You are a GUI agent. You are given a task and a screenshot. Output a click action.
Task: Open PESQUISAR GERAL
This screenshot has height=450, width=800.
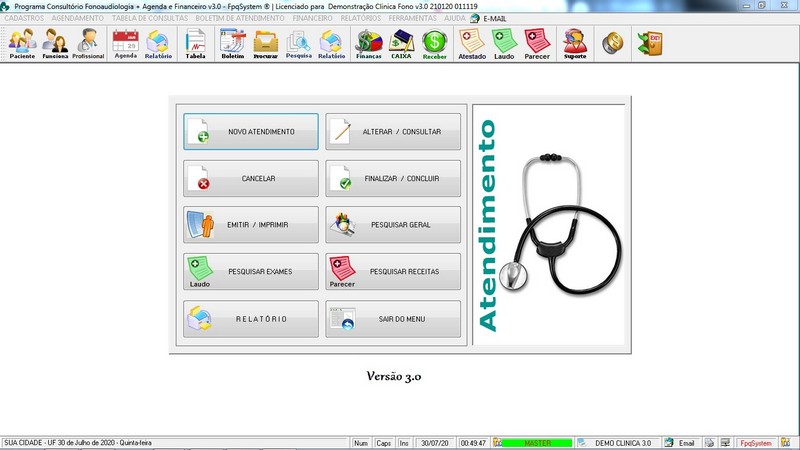tap(393, 224)
